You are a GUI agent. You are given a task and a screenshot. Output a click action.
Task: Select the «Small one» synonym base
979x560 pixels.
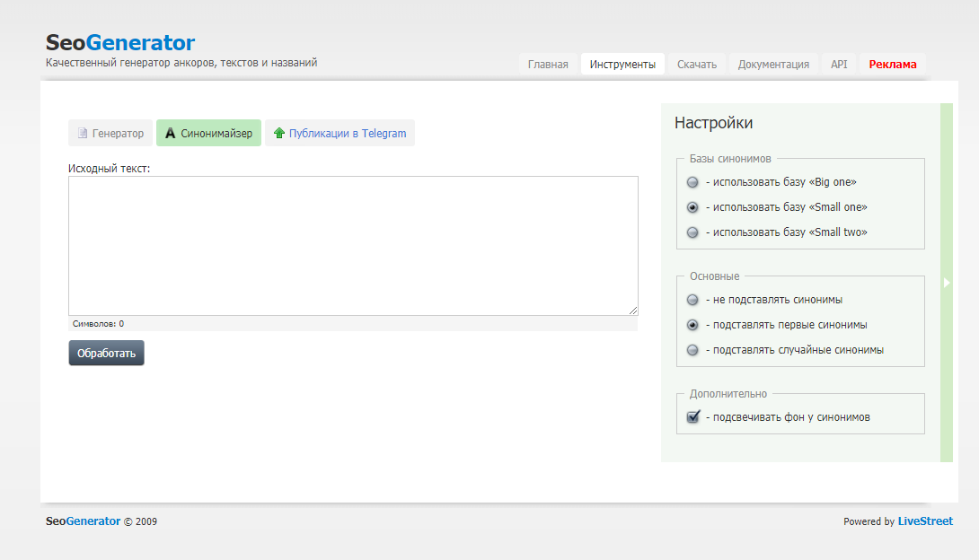692,207
